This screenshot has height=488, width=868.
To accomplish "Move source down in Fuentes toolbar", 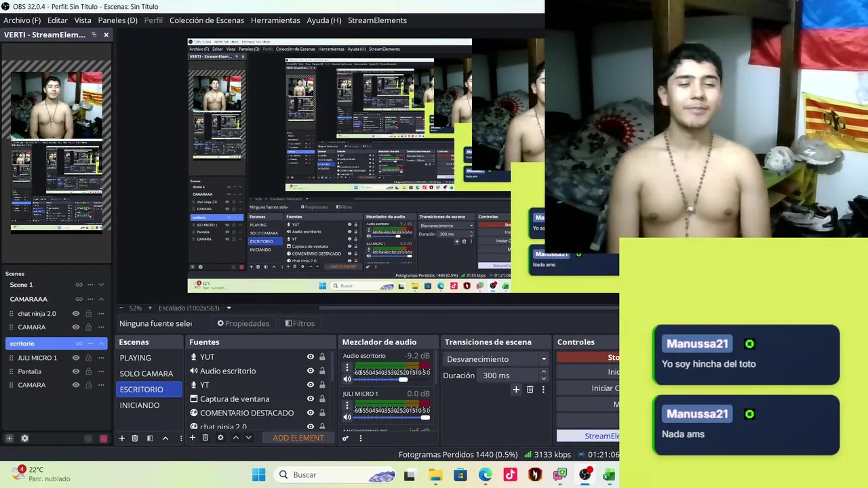I will click(x=248, y=438).
